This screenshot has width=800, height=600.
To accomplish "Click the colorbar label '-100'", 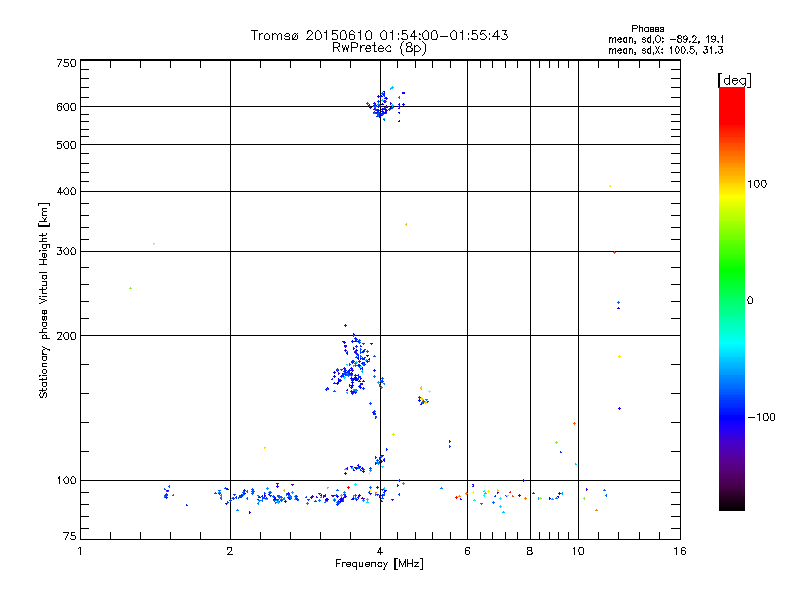I will [x=761, y=417].
